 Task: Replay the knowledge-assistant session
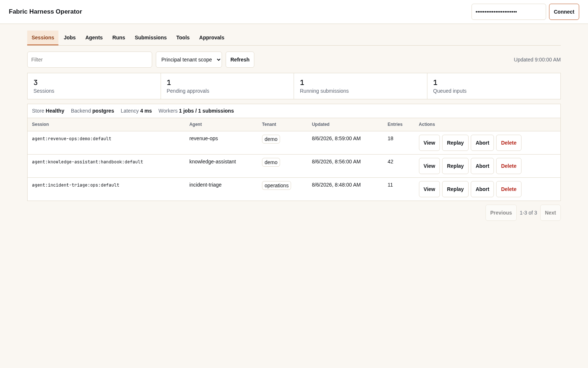[x=455, y=166]
